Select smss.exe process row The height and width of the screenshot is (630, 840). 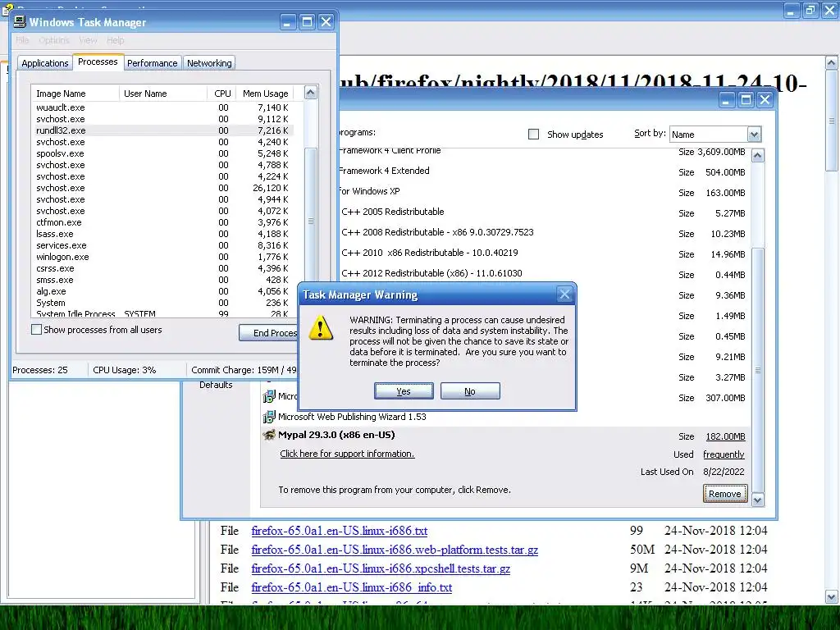pos(162,280)
